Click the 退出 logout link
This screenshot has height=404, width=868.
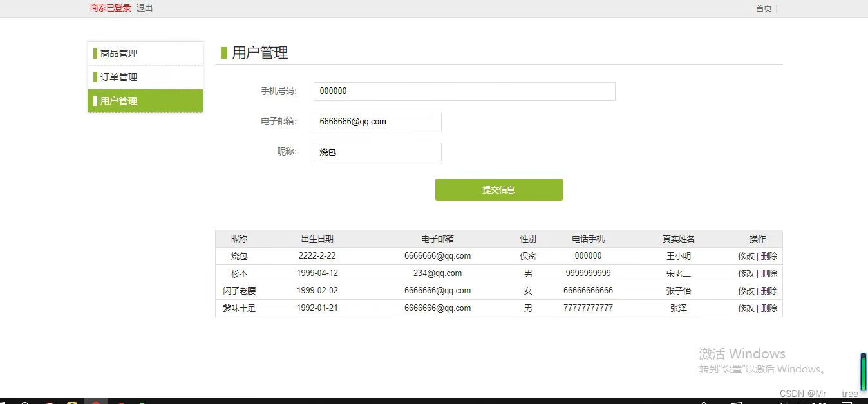[x=145, y=8]
